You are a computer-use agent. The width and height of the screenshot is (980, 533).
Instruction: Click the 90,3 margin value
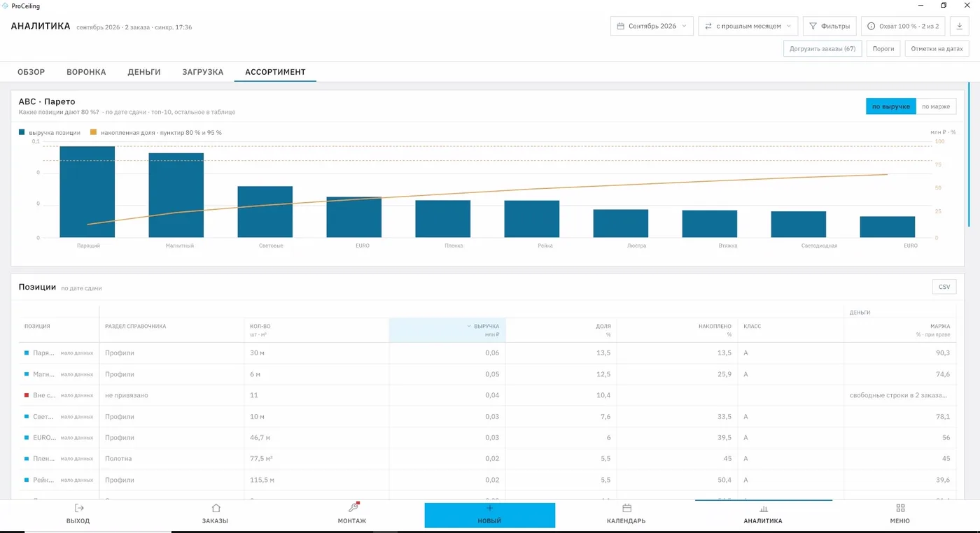click(x=943, y=353)
